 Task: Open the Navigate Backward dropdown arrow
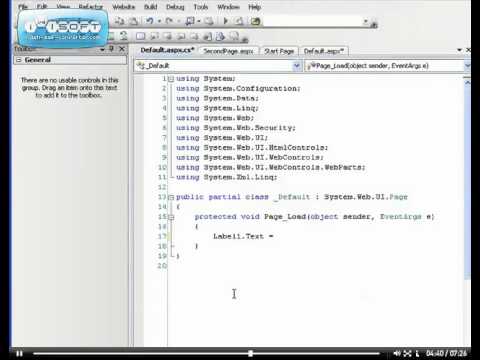click(199, 21)
